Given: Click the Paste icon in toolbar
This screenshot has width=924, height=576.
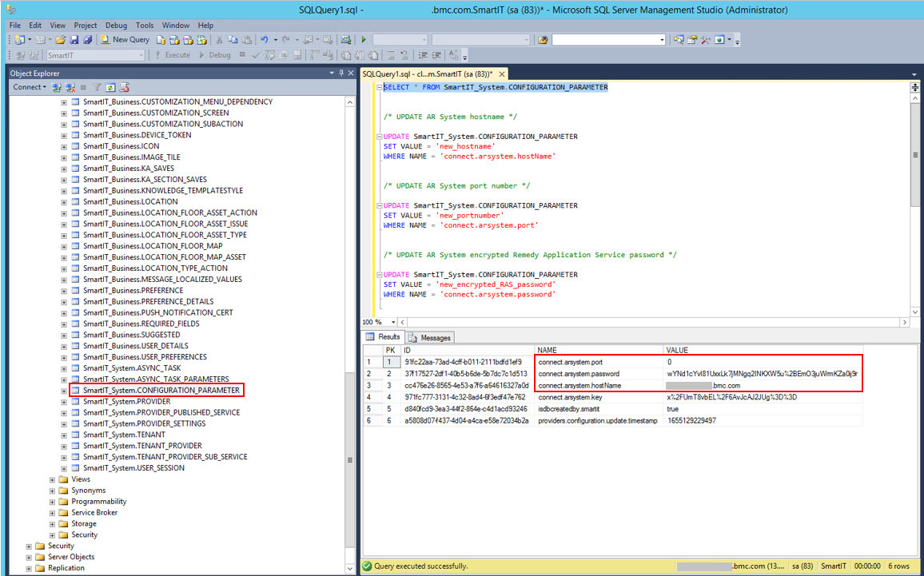Looking at the screenshot, I should 247,40.
